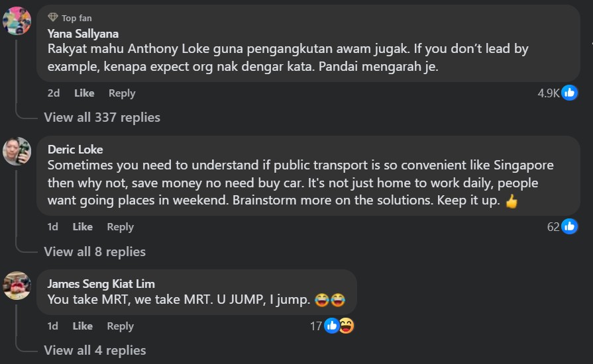Expand all 8 replies to Deric's comment
The width and height of the screenshot is (593, 364).
point(95,251)
